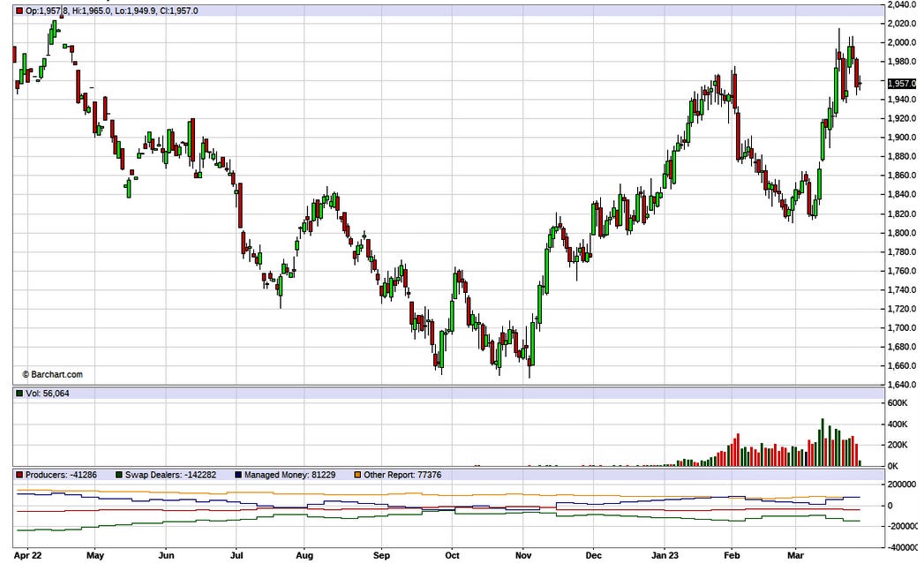924x563 pixels.
Task: Click the green swatch beside Vol: 56,064
Action: pos(19,394)
